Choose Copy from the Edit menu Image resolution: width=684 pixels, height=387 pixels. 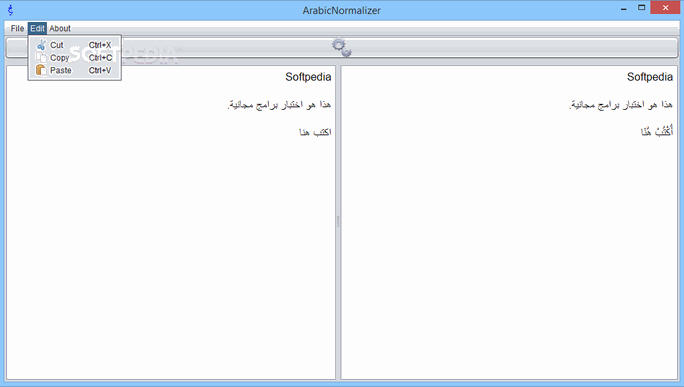tap(75, 58)
